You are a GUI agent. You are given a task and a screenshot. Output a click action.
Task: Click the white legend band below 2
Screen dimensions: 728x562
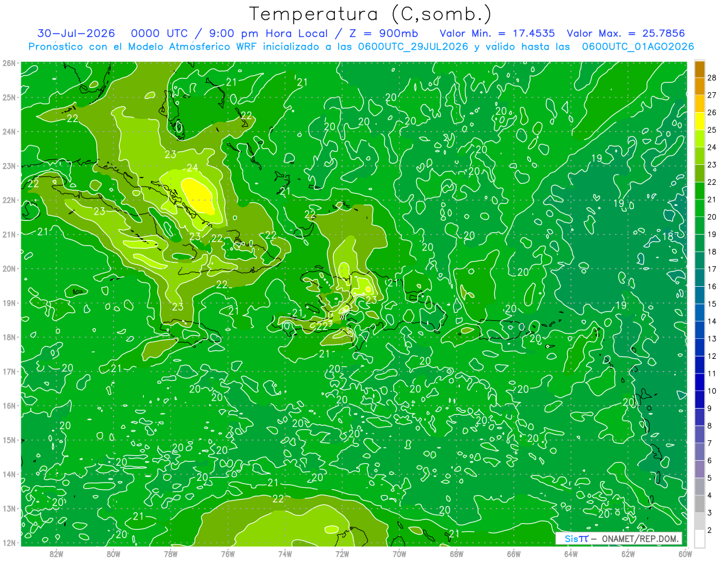(699, 538)
